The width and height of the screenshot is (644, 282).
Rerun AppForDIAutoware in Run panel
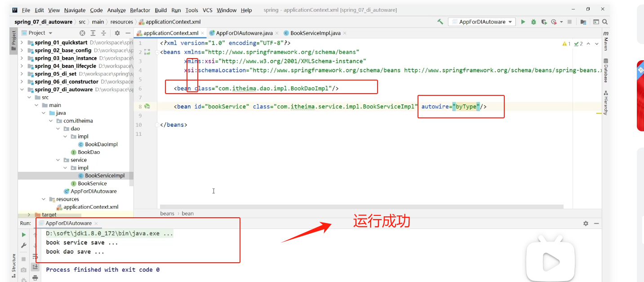pos(24,235)
